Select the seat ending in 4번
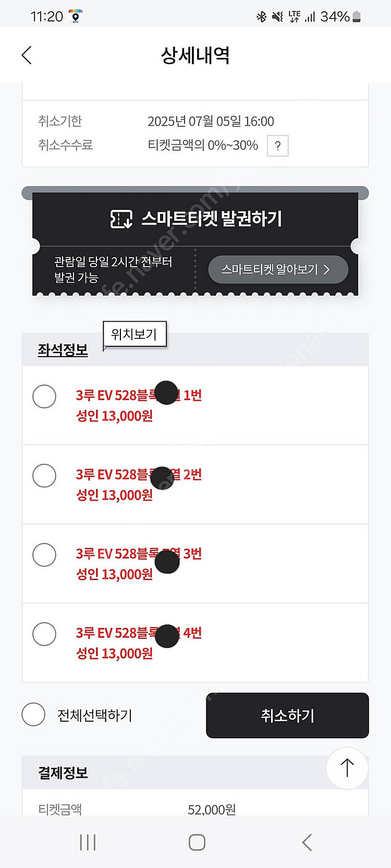Viewport: 391px width, 868px height. click(44, 634)
